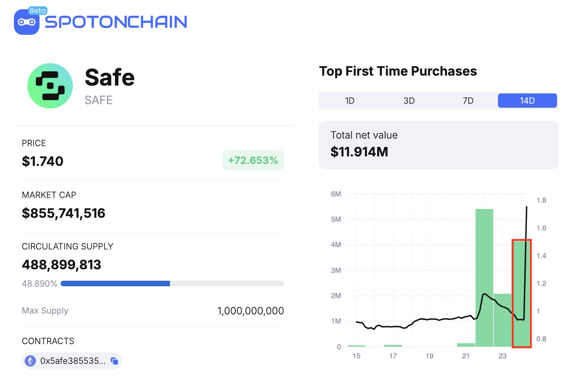Screen dimensions: 580x392
Task: Click the small green bar at date 21
Action: pos(466,345)
